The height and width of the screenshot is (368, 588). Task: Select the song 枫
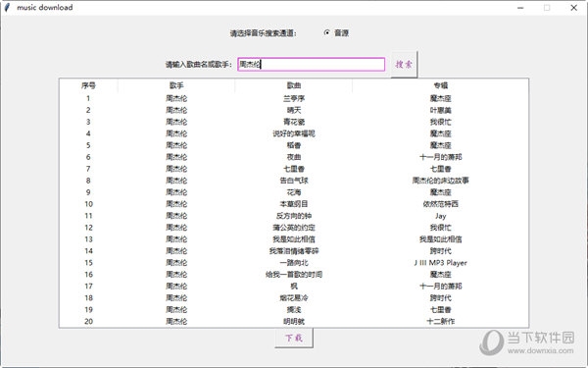point(294,287)
